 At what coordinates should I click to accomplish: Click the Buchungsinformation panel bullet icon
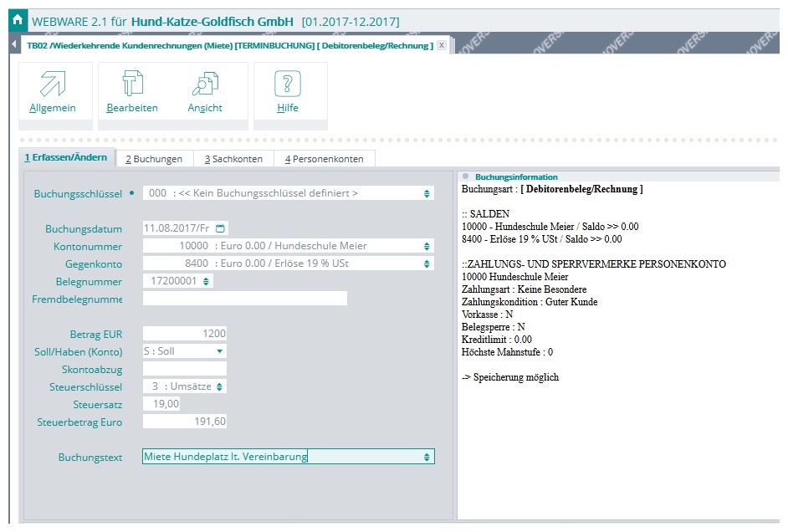(465, 176)
